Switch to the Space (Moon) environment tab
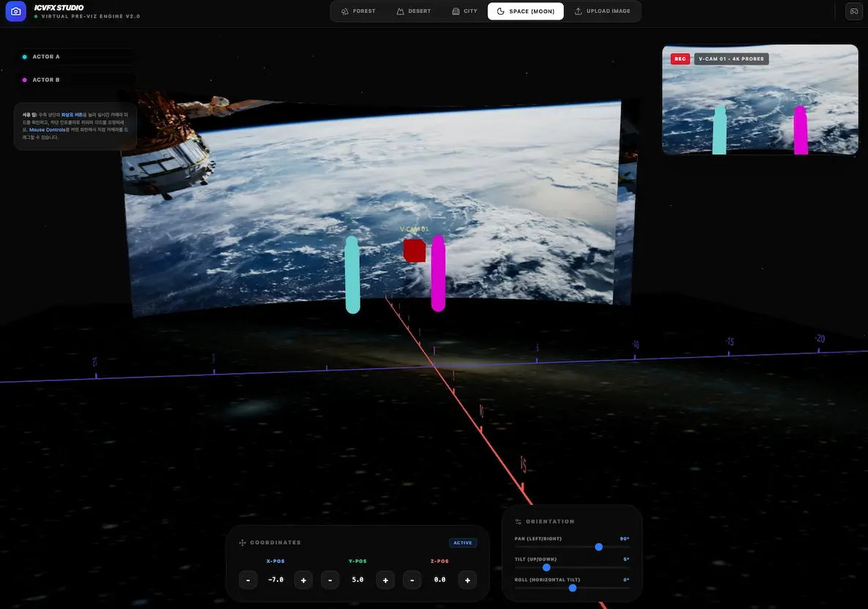Viewport: 868px width, 609px height. (525, 11)
